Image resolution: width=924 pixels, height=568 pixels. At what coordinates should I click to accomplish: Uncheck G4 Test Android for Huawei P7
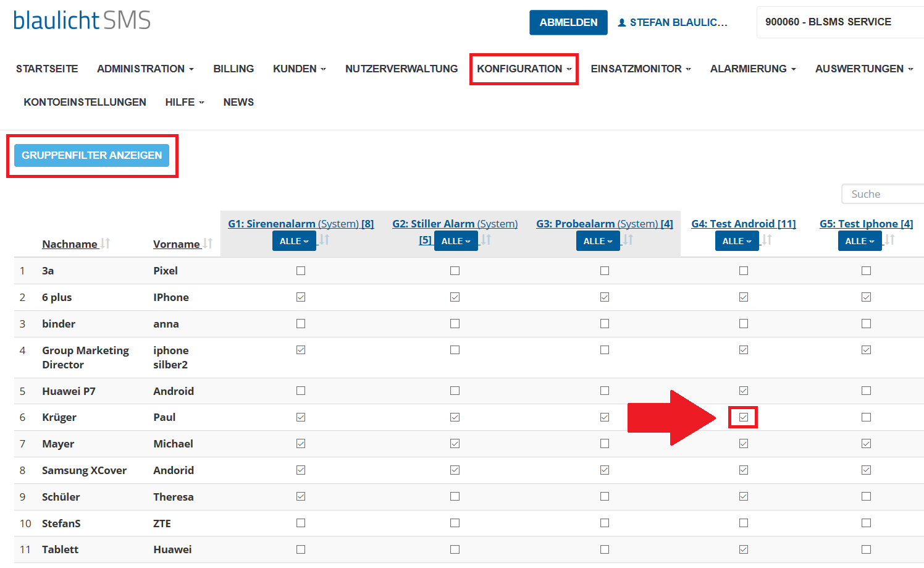(744, 391)
